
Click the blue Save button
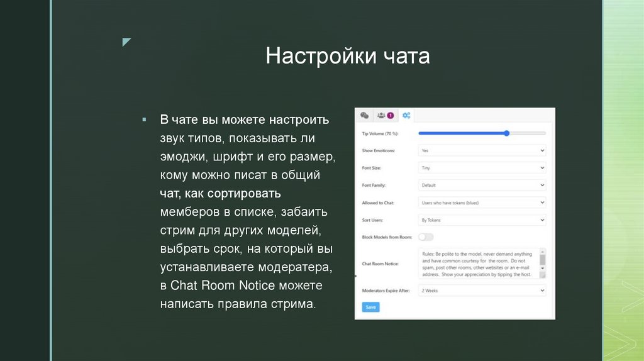point(370,307)
